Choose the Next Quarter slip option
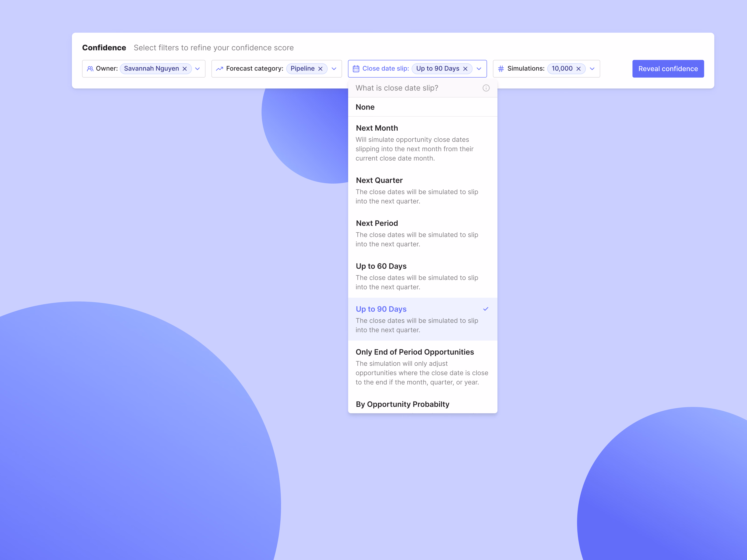This screenshot has height=560, width=747. 423,190
